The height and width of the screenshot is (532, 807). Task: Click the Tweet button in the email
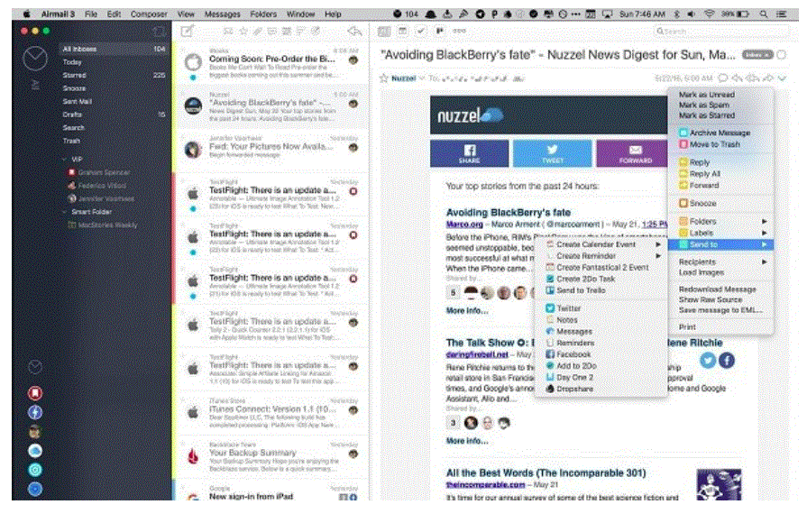click(x=552, y=153)
